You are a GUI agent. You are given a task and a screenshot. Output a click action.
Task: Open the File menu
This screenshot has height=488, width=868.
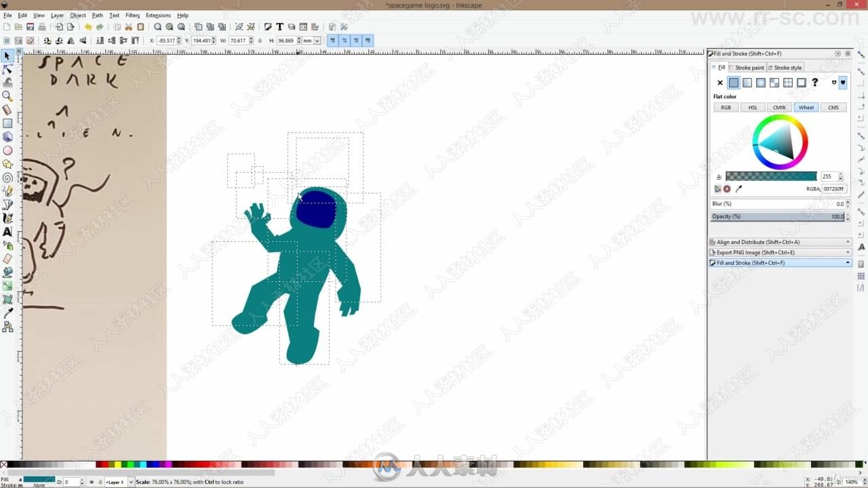7,15
